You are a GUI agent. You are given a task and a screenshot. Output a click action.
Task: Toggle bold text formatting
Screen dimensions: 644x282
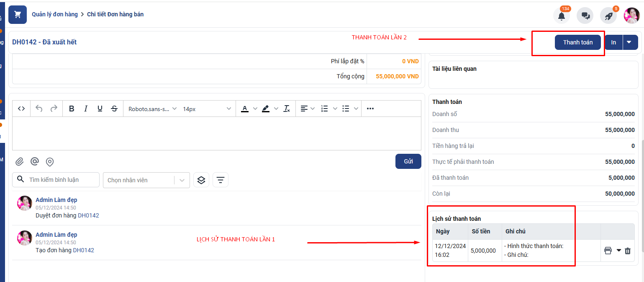(72, 109)
